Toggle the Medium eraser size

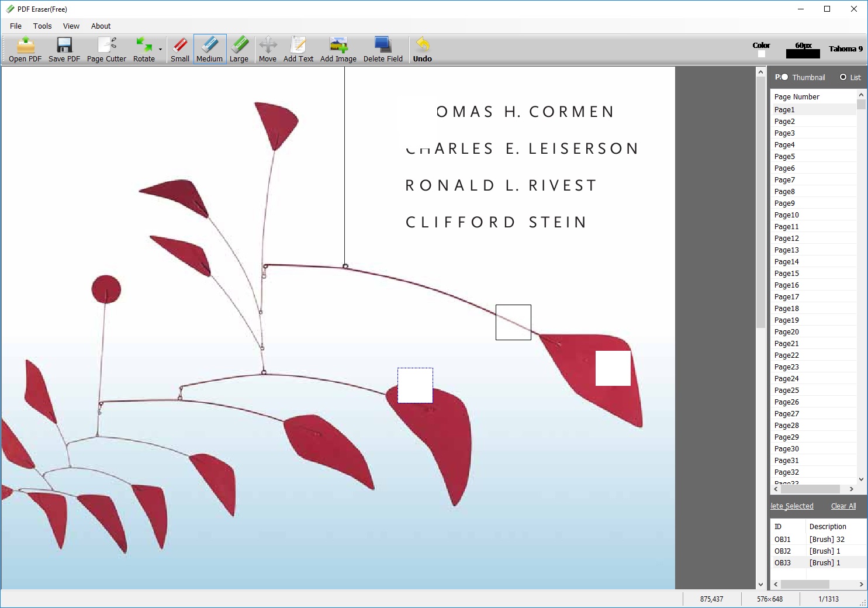(x=209, y=49)
